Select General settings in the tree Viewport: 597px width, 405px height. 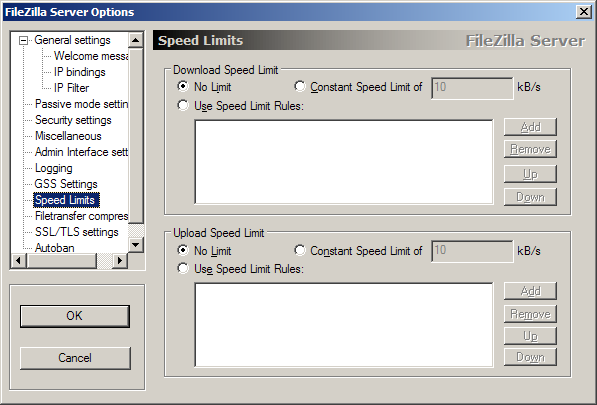(x=72, y=40)
